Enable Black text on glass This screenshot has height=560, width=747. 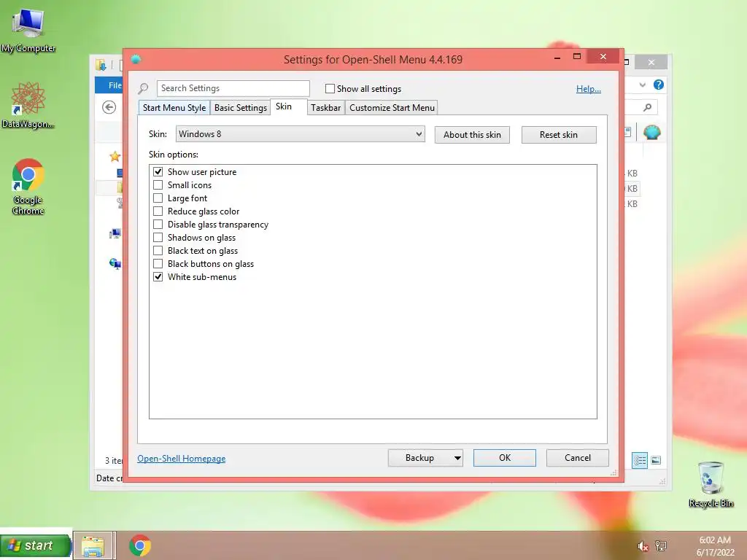point(158,251)
